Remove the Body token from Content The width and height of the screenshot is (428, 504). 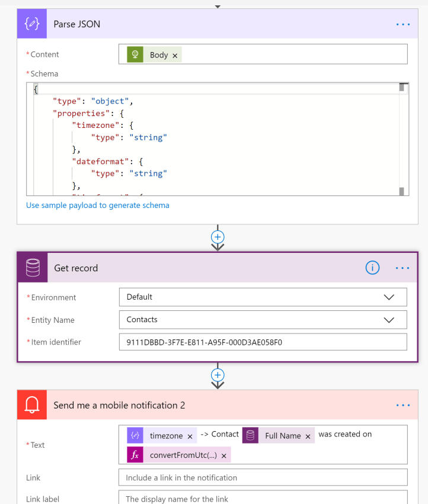click(175, 55)
